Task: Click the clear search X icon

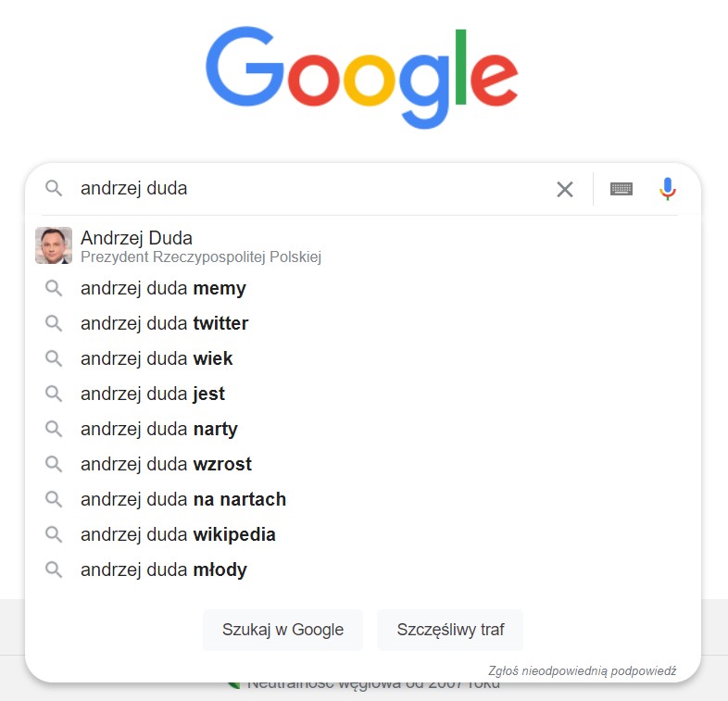Action: coord(564,189)
